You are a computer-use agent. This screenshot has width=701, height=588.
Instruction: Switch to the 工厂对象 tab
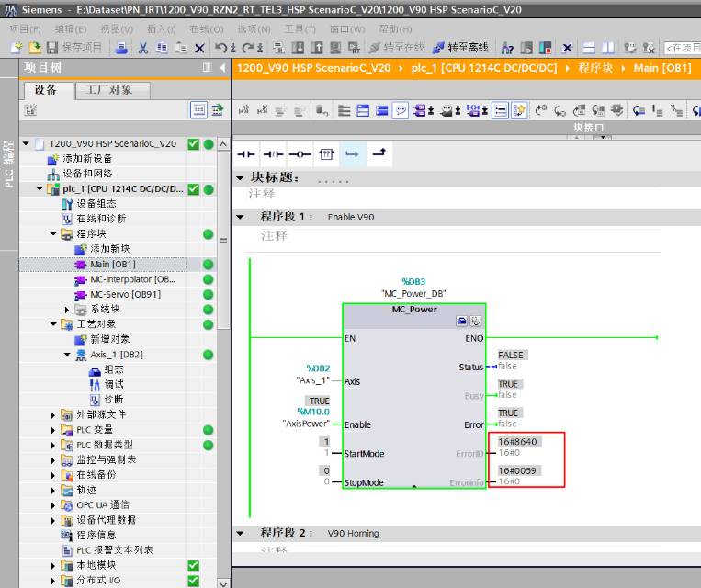click(112, 90)
